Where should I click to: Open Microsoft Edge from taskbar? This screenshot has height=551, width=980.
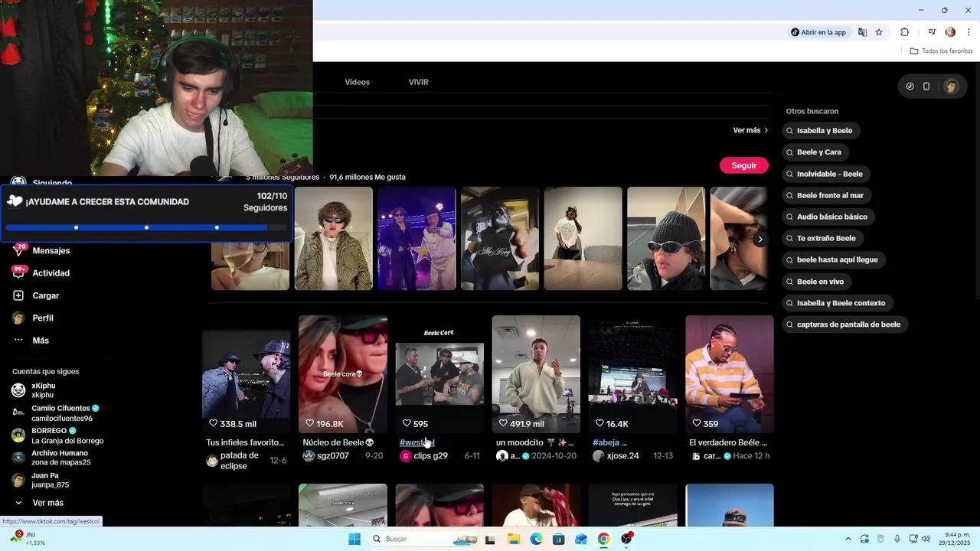tap(536, 539)
